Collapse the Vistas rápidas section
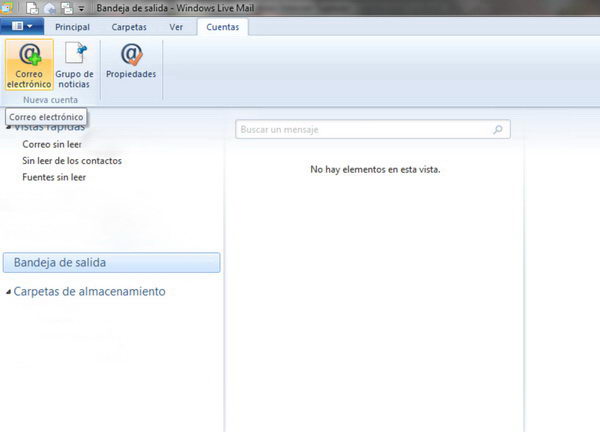The image size is (600, 432). [8, 127]
